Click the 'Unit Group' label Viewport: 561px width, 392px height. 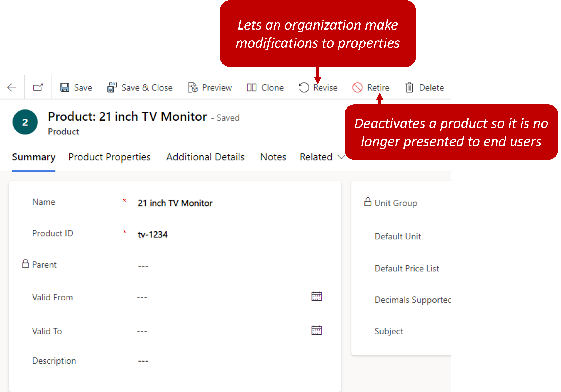click(x=396, y=203)
